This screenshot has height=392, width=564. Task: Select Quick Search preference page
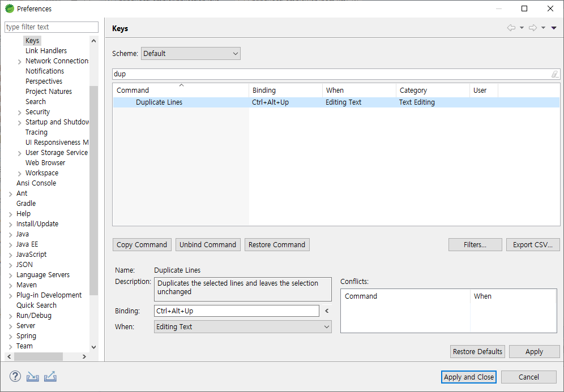click(x=36, y=305)
